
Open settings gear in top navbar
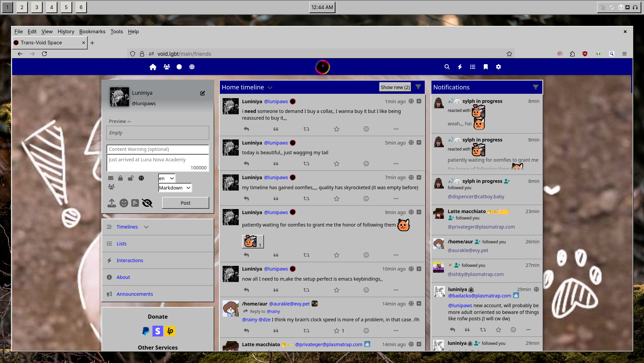tap(498, 67)
